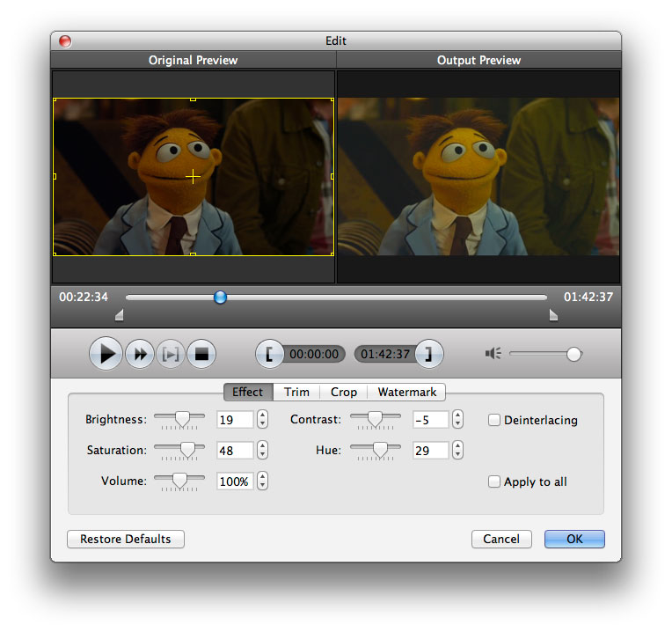Screen dimensions: 672x632
Task: Click the left trim marker under timeline
Action: click(120, 315)
